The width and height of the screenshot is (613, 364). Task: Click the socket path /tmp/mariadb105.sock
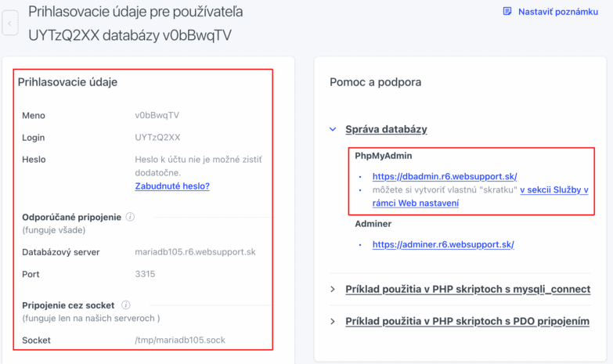click(x=180, y=341)
